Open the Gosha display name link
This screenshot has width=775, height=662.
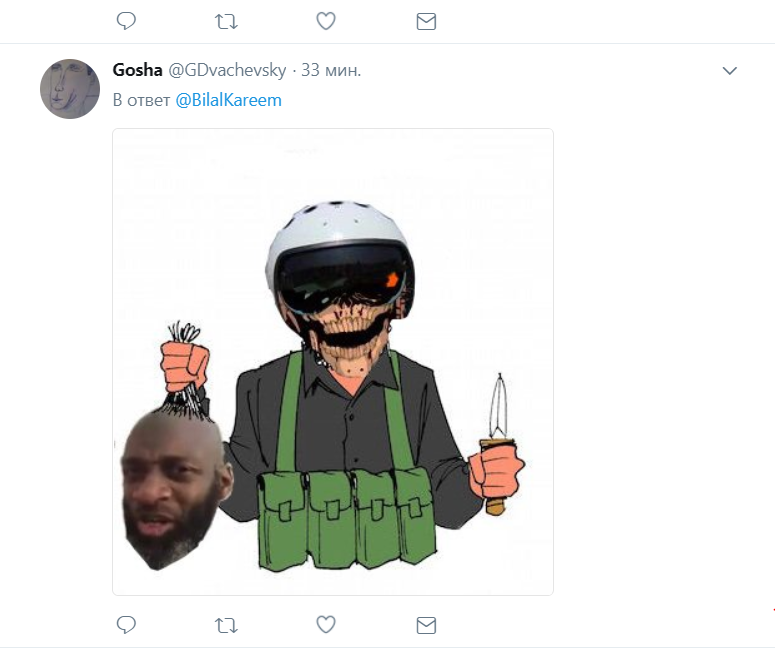[x=137, y=70]
